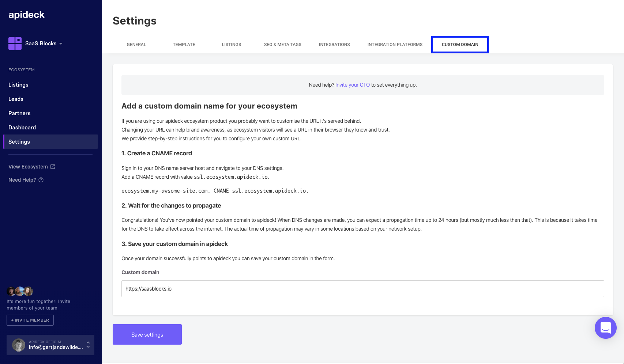Screen dimensions: 624x364
Task: Click the Invite your CTO link
Action: (x=353, y=85)
